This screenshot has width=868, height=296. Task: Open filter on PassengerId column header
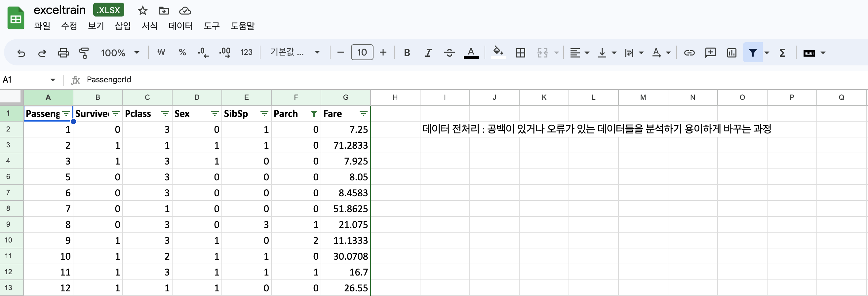(66, 114)
